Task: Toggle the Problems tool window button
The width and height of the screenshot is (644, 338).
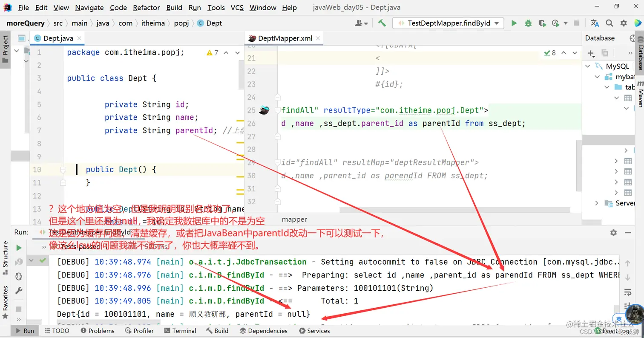Action: [97, 330]
